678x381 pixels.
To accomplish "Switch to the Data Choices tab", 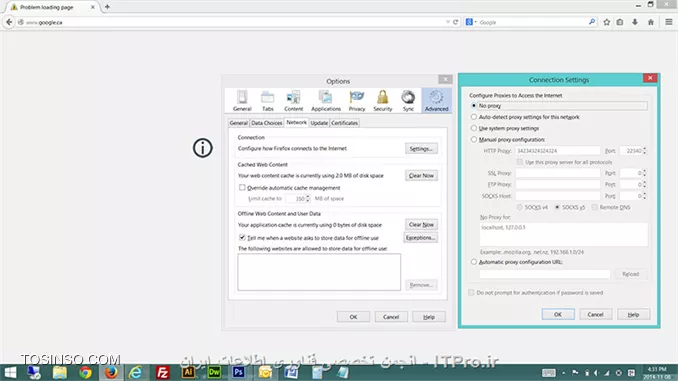I will [x=266, y=123].
